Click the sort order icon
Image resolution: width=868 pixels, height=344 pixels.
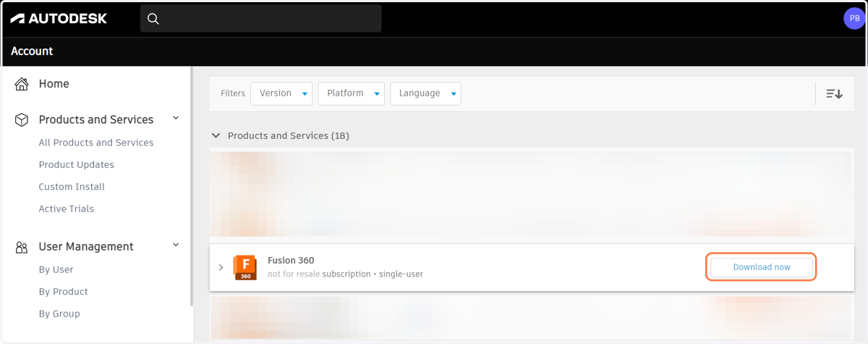[834, 93]
